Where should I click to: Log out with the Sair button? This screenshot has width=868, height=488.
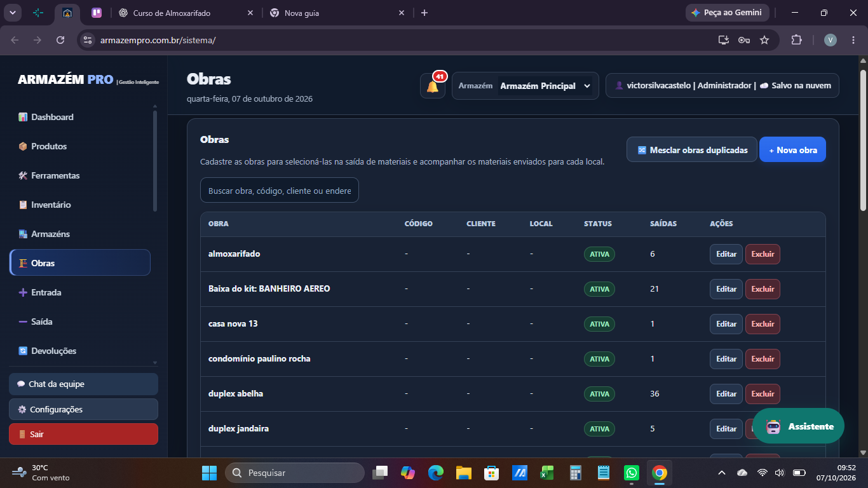pyautogui.click(x=83, y=434)
